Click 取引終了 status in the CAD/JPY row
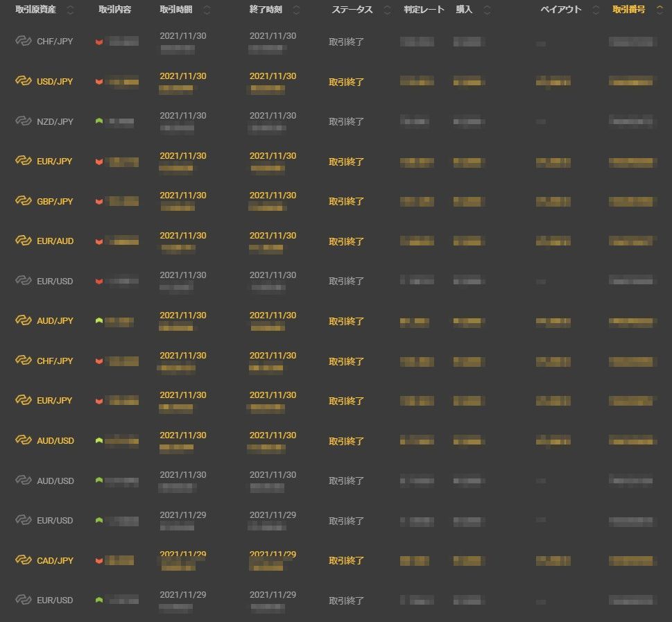The image size is (672, 622). 346,560
